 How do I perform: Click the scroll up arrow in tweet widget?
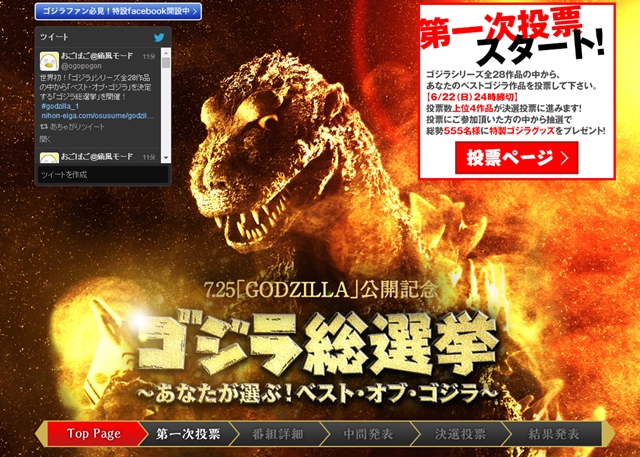coord(166,53)
